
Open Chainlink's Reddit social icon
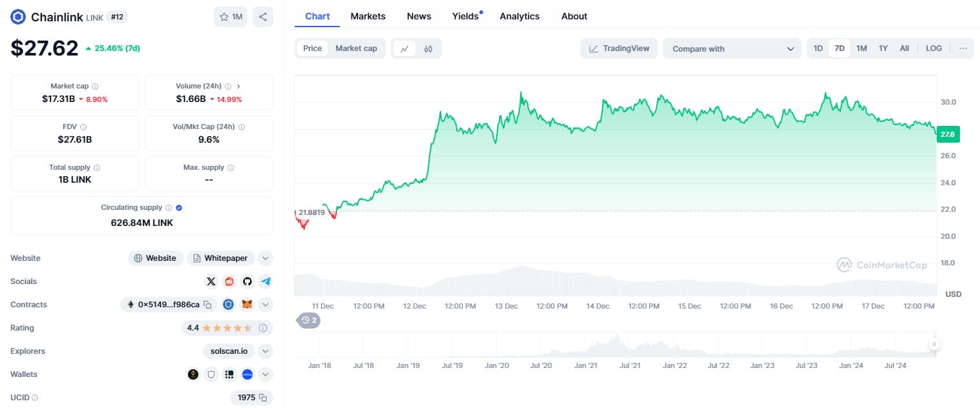point(229,281)
